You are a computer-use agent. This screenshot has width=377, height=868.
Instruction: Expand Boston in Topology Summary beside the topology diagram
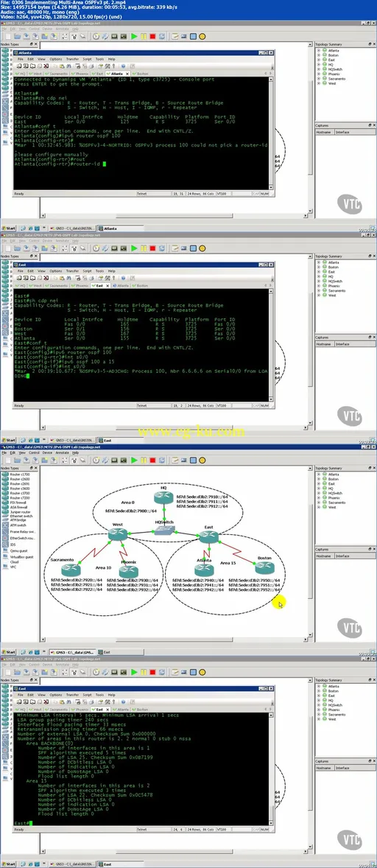click(x=318, y=479)
